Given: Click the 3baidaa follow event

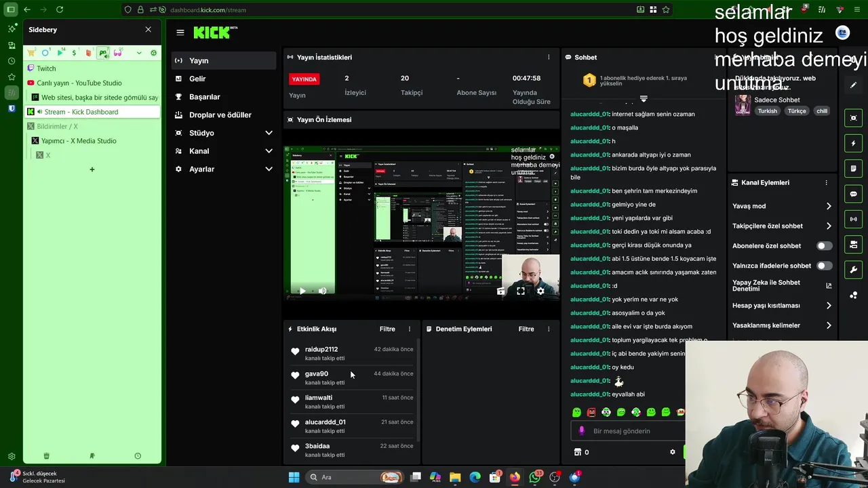Looking at the screenshot, I should click(x=351, y=450).
